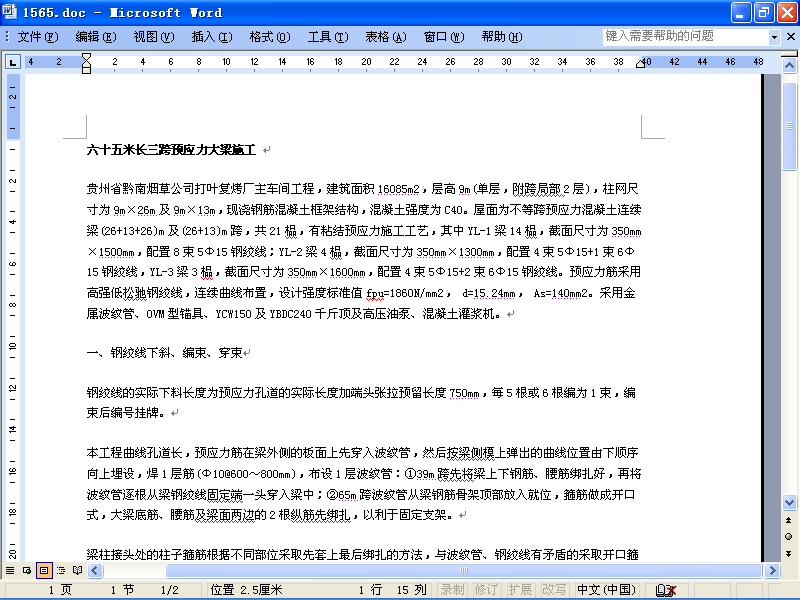This screenshot has height=600, width=800.
Task: Open the 插入(I) menu
Action: click(212, 37)
